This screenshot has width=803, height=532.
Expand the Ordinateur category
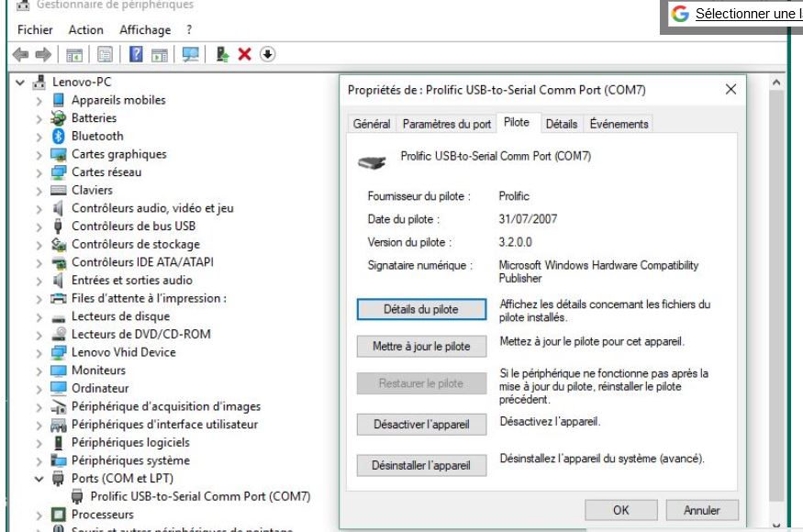pos(39,389)
